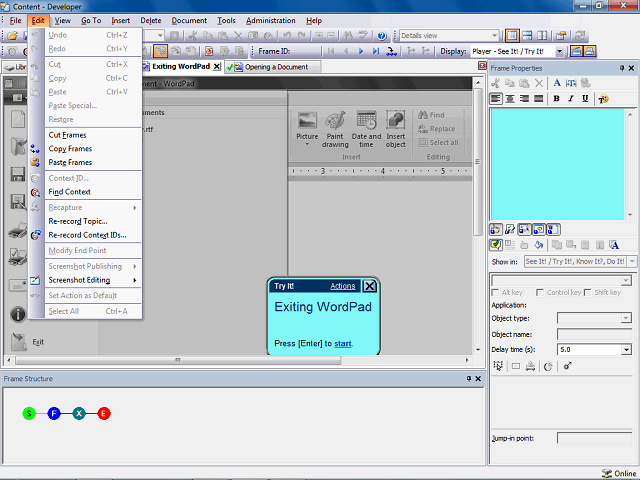Open the Show in dropdown

[632, 261]
